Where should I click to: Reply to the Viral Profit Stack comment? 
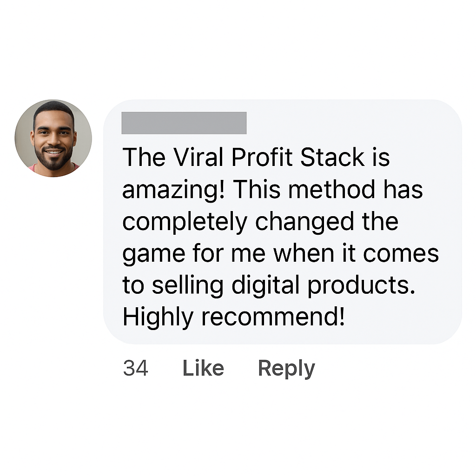click(x=286, y=369)
